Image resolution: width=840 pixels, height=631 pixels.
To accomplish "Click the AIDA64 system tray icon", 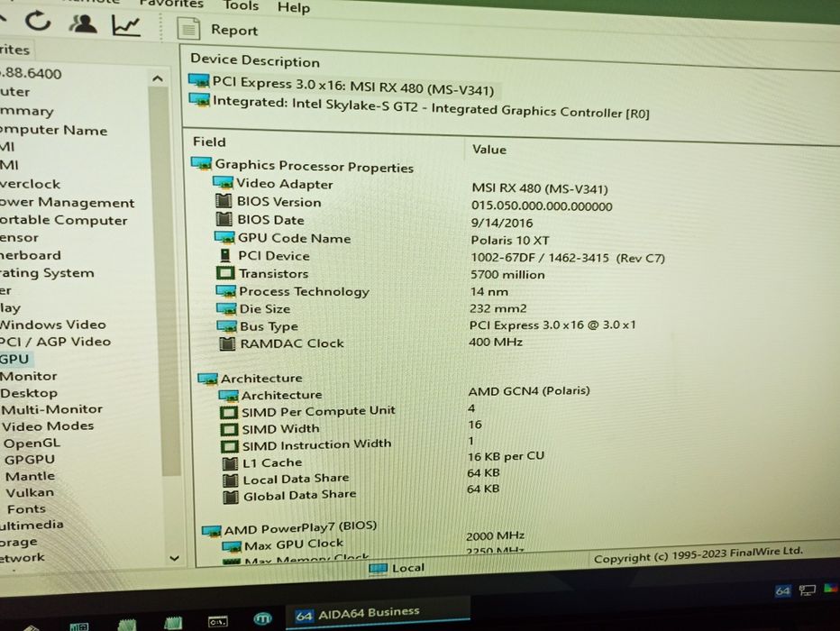I will point(782,590).
